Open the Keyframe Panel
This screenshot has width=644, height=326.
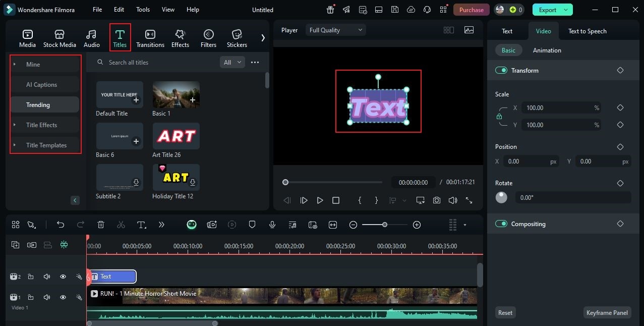(607, 312)
